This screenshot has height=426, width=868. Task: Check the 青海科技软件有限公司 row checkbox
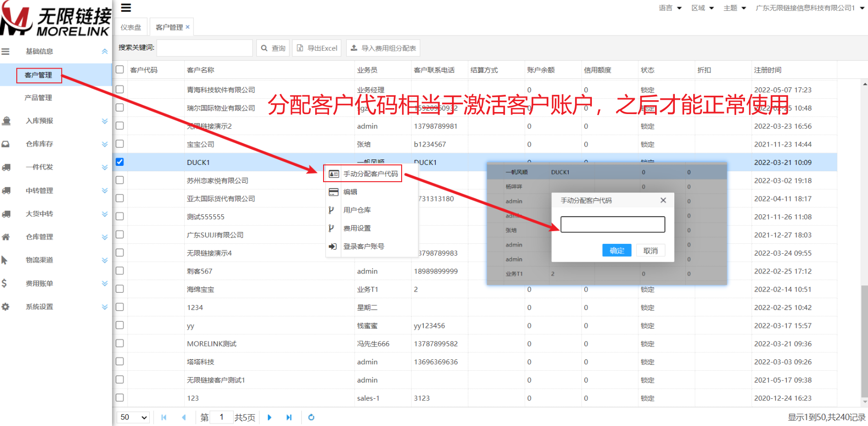pyautogui.click(x=120, y=89)
